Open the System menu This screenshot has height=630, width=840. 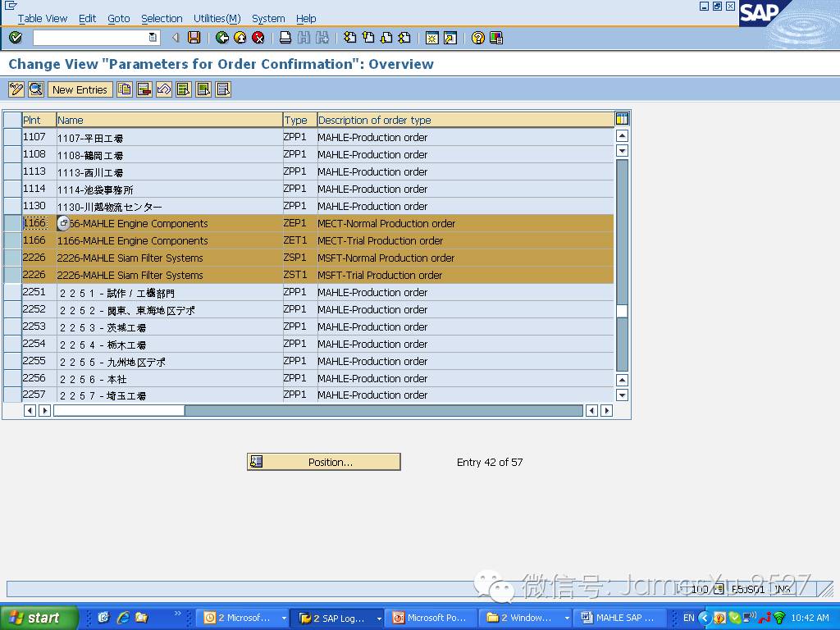268,19
